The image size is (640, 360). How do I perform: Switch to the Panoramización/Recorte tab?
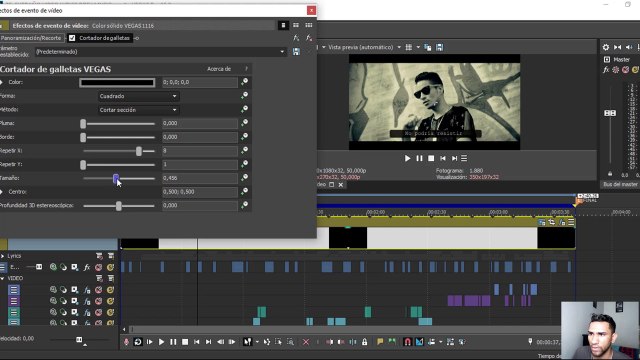pyautogui.click(x=31, y=38)
